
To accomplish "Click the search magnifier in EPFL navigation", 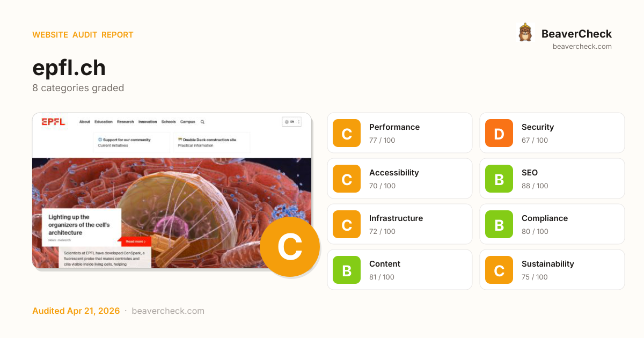I will coord(202,122).
